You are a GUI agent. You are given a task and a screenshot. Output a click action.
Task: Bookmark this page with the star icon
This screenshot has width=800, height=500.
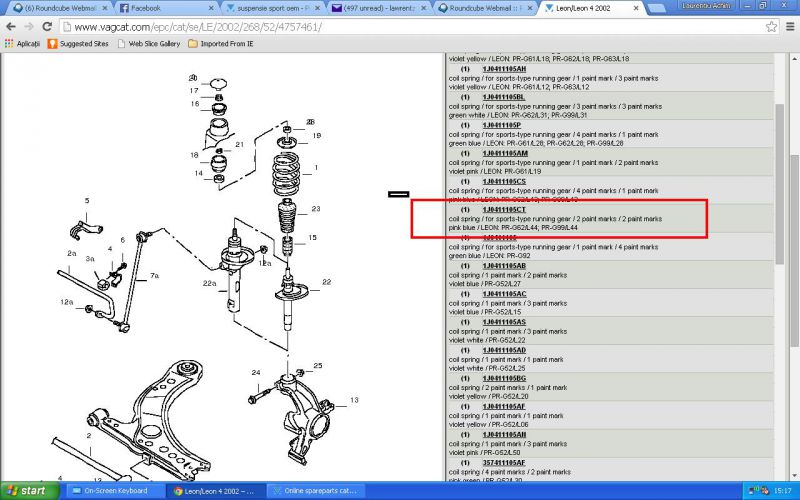pos(771,27)
